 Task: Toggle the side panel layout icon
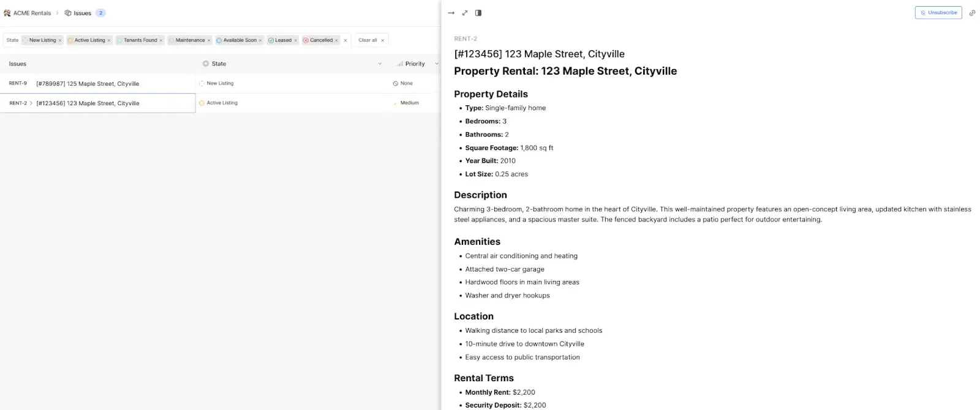[478, 13]
